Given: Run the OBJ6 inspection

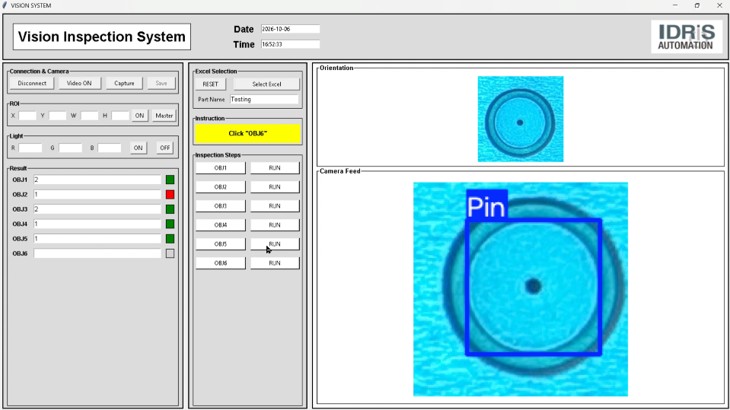Looking at the screenshot, I should pos(275,263).
